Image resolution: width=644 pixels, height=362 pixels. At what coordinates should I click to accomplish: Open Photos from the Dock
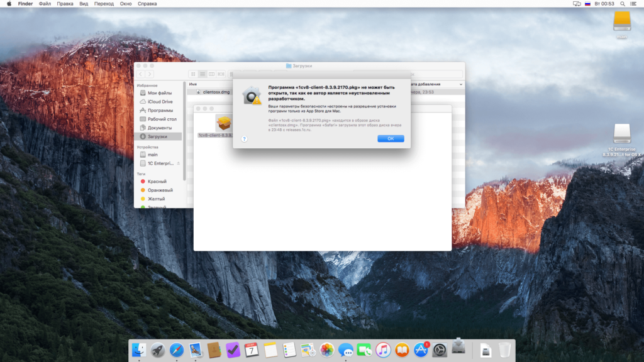pyautogui.click(x=327, y=350)
